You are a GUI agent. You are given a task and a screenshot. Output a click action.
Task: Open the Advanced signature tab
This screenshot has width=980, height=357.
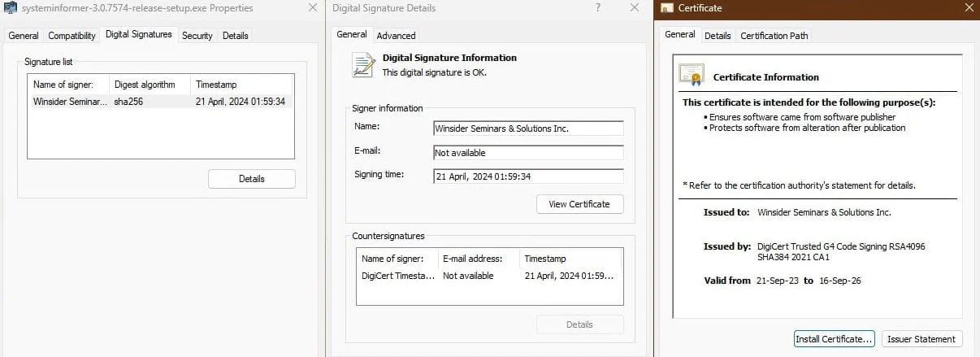[x=396, y=36]
